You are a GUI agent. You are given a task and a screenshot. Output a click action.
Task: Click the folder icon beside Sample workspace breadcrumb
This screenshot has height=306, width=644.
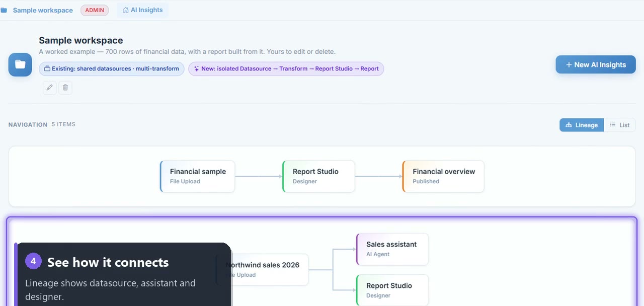(x=4, y=10)
